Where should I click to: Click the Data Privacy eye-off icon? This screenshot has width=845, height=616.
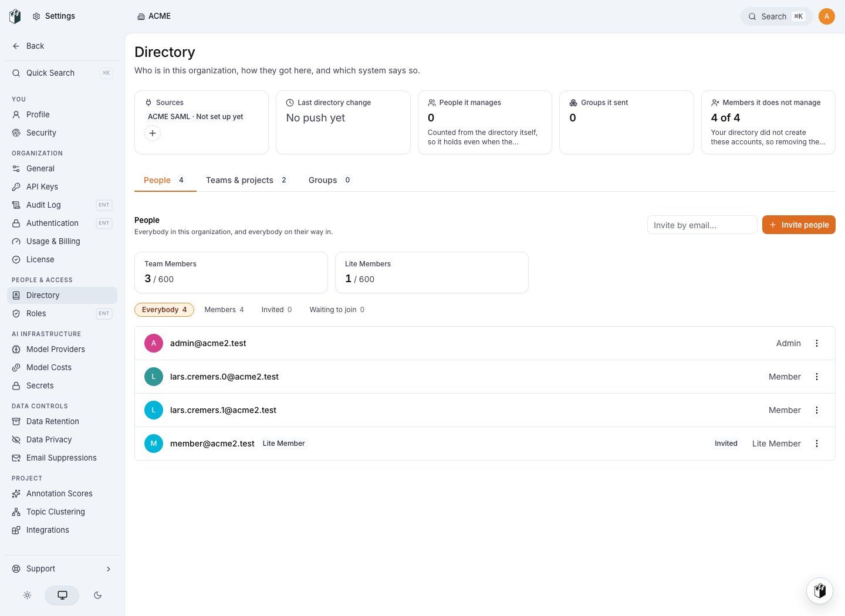pos(16,439)
